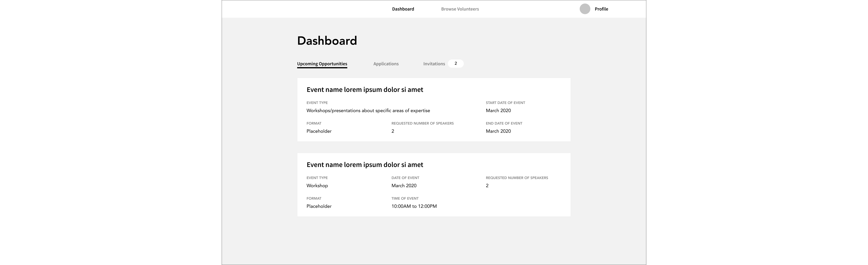Click the Dashboard page heading
Image resolution: width=868 pixels, height=265 pixels.
coord(327,41)
